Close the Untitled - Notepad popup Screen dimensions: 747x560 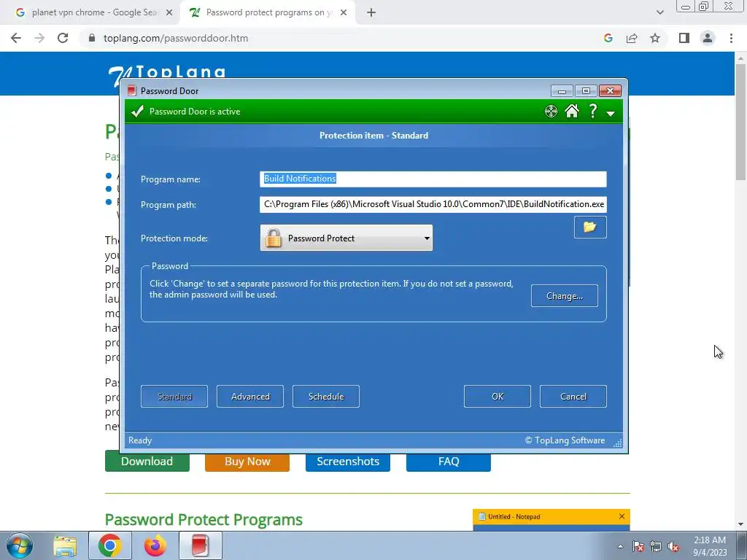tap(622, 516)
